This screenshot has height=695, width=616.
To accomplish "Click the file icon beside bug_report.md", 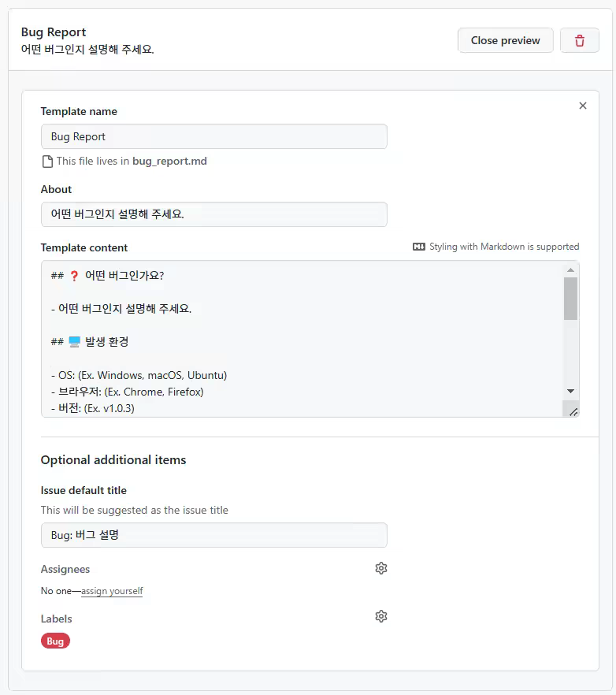I will tap(46, 161).
